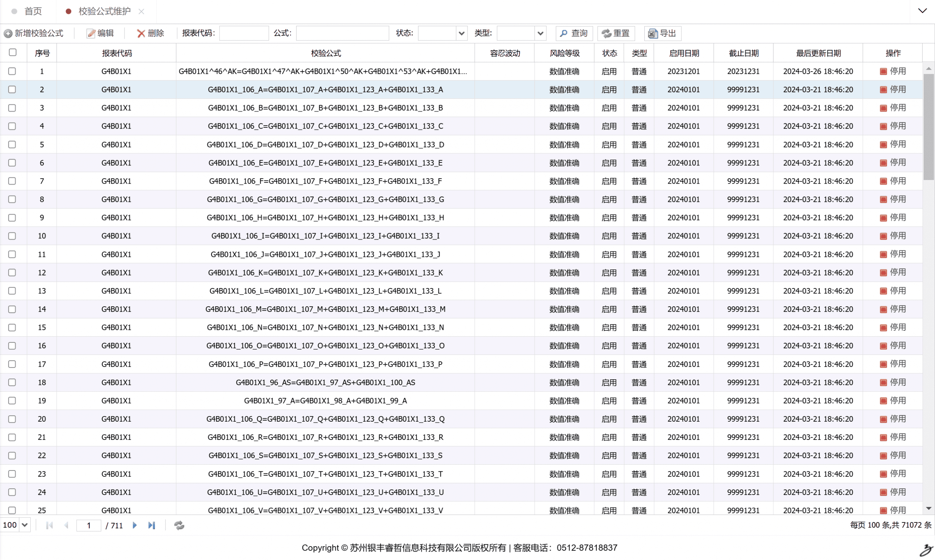935x560 pixels.
Task: Click 停用 in row 24
Action: [x=893, y=492]
